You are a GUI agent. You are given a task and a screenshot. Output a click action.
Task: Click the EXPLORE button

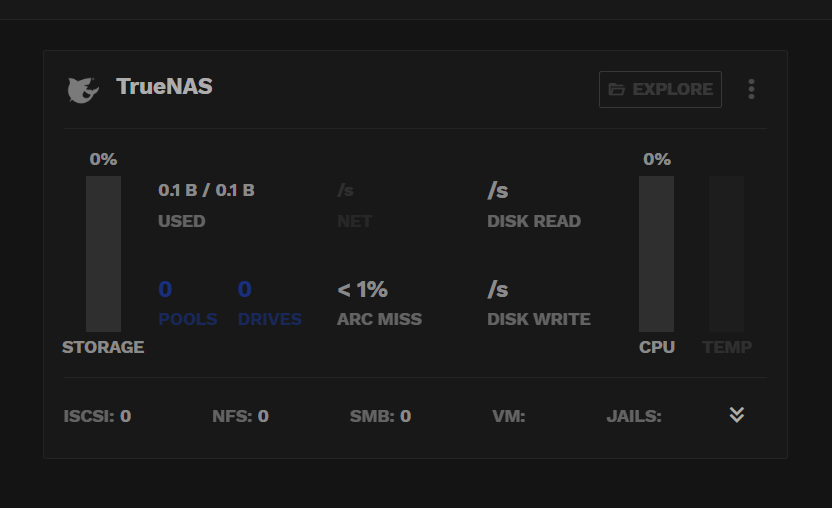coord(660,89)
